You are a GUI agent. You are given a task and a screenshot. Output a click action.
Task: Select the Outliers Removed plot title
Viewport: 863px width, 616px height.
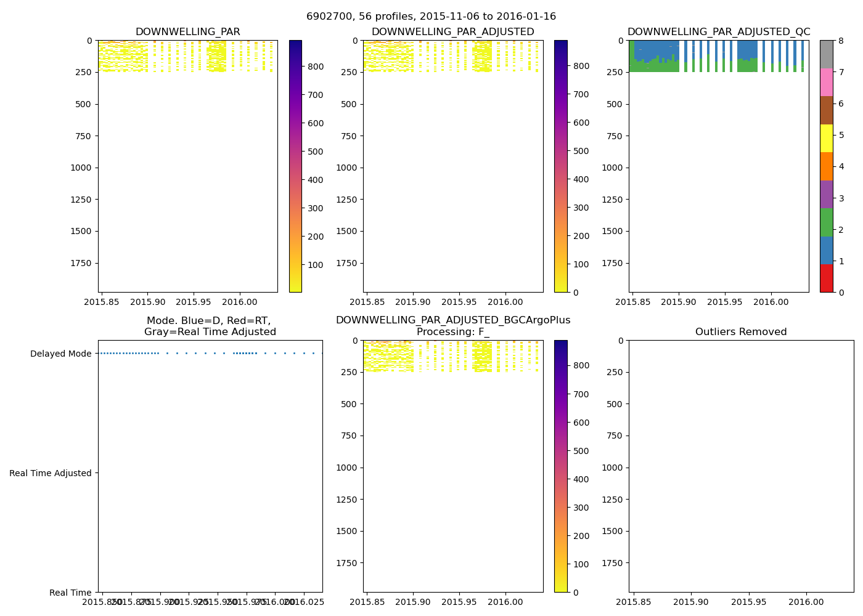coord(740,332)
